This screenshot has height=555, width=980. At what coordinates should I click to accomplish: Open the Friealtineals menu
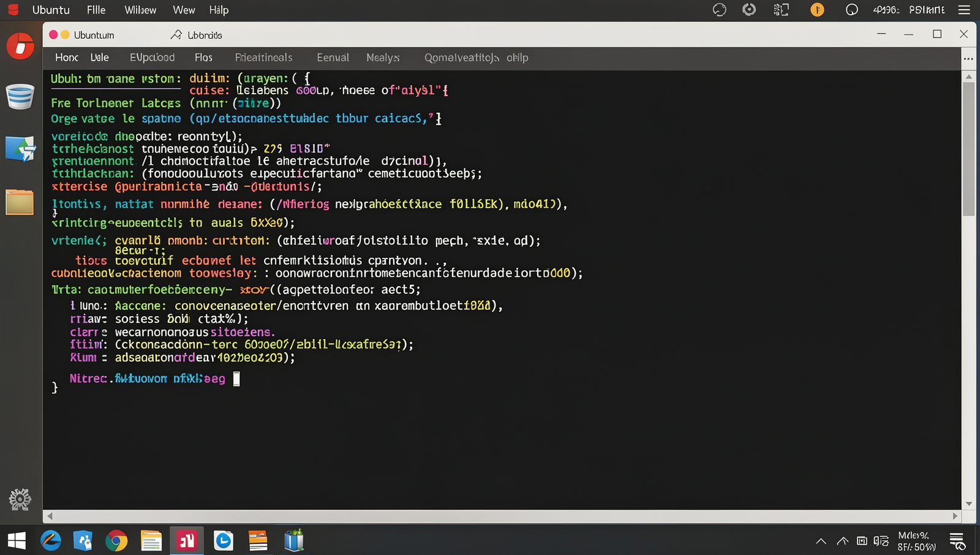(x=263, y=58)
